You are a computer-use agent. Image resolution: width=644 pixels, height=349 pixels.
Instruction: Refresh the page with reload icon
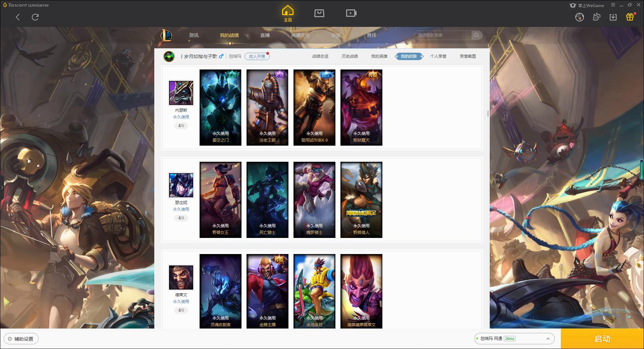coord(35,17)
